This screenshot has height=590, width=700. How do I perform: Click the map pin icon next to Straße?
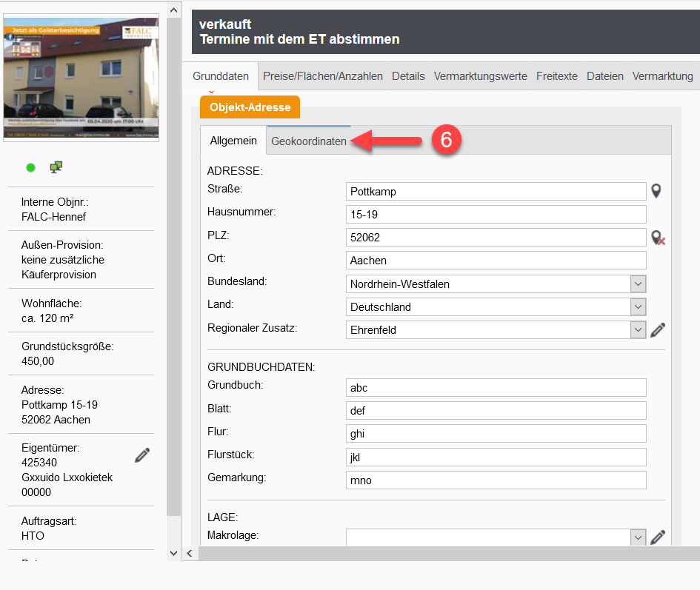[656, 191]
